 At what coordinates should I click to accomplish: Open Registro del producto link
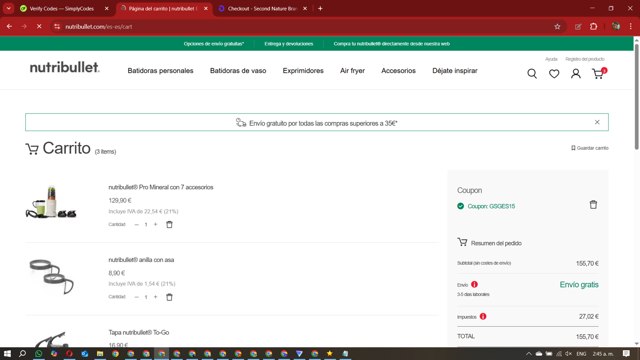584,59
